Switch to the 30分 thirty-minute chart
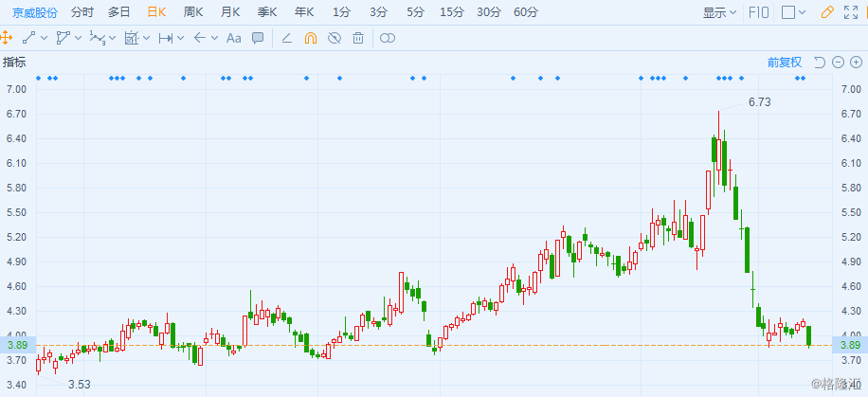Screen dimensions: 868x397 [x=489, y=12]
